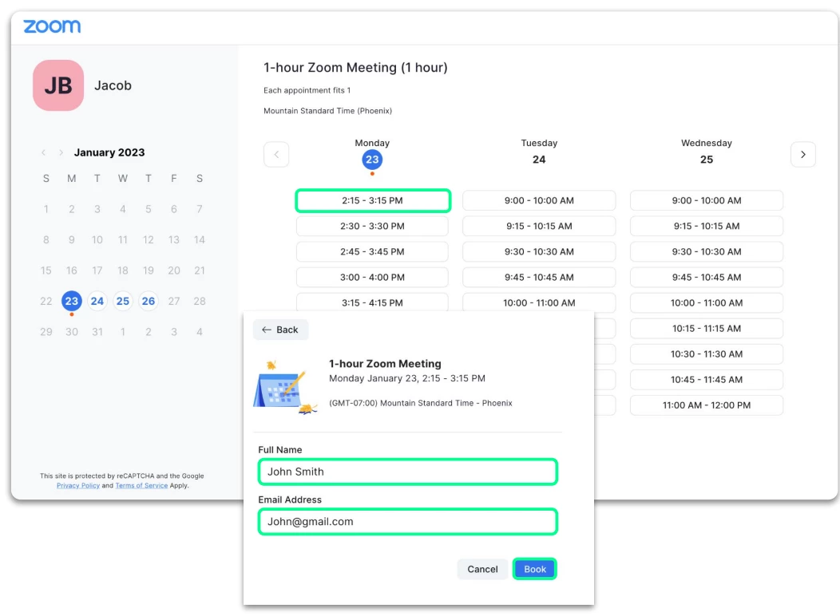Select Tuesday 9:00 - 10:00 AM slot
Viewport: 840px width, 616px height.
pyautogui.click(x=539, y=201)
